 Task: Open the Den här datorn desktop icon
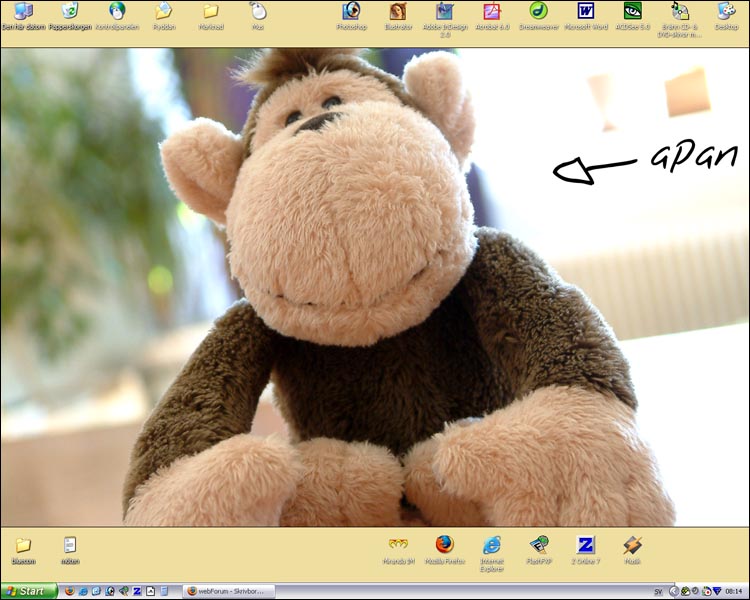tap(23, 11)
